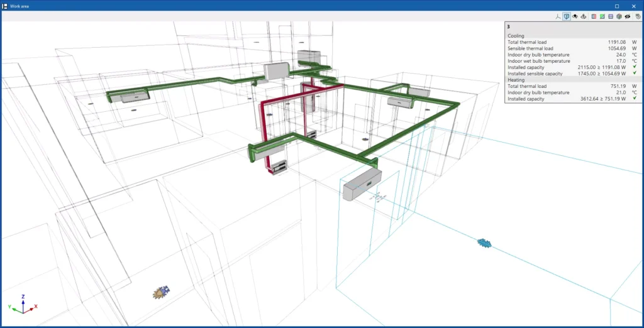
Task: Select the blue gear symbol in the model
Action: pyautogui.click(x=483, y=242)
